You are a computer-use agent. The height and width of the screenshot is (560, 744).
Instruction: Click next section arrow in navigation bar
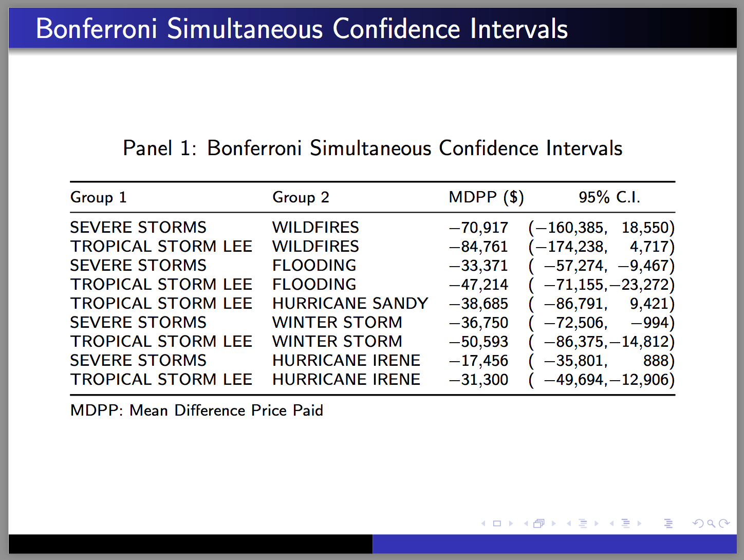[x=639, y=524]
